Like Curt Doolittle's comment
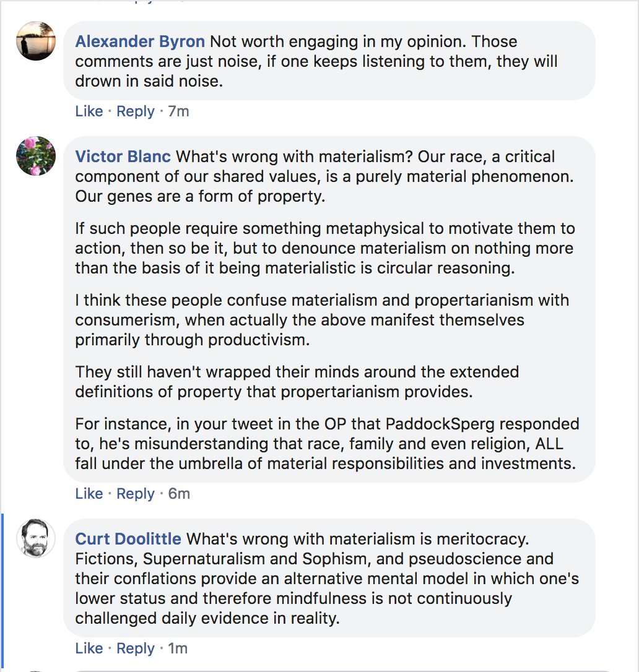This screenshot has height=672, width=639. tap(89, 648)
